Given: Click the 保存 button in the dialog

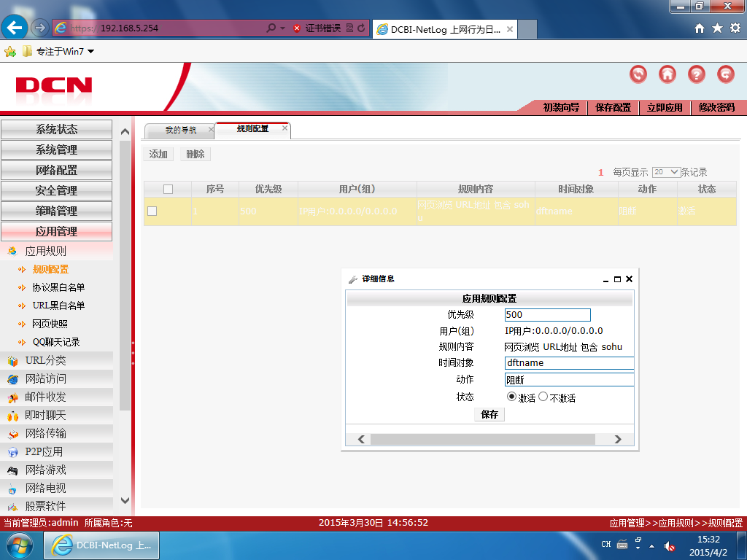Looking at the screenshot, I should point(489,414).
